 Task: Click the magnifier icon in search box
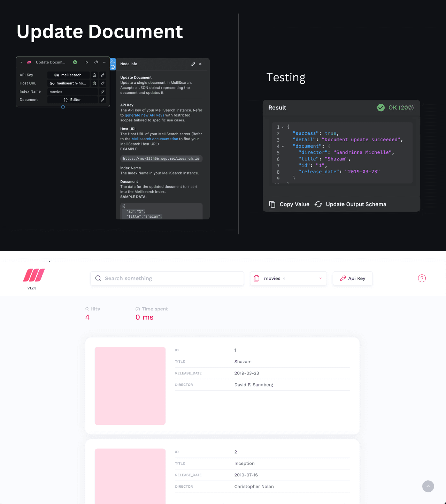tap(98, 278)
